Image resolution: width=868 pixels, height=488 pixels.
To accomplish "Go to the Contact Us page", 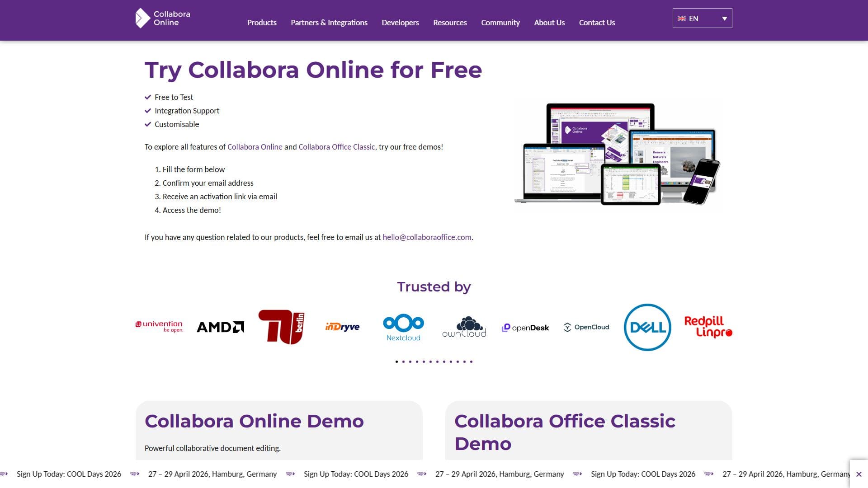I will click(597, 23).
